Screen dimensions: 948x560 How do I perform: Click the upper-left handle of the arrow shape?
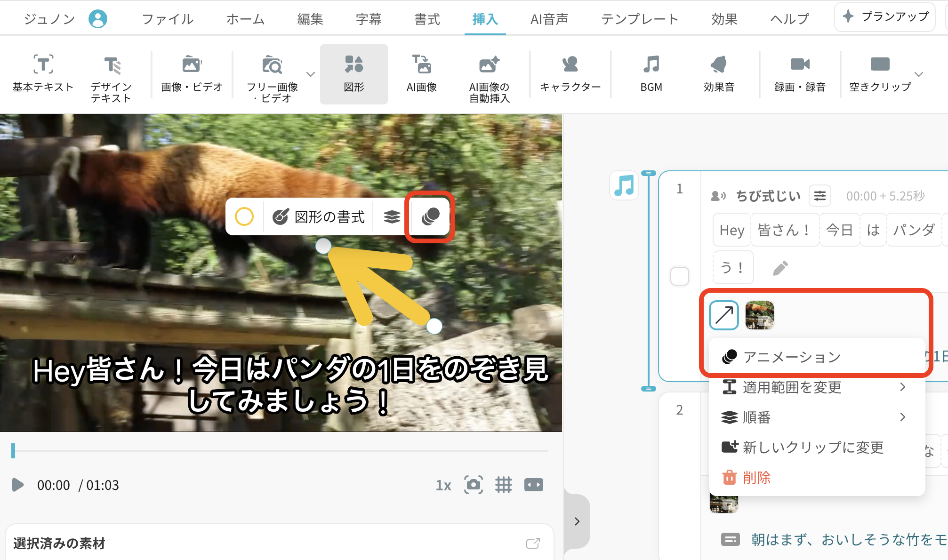[x=323, y=246]
